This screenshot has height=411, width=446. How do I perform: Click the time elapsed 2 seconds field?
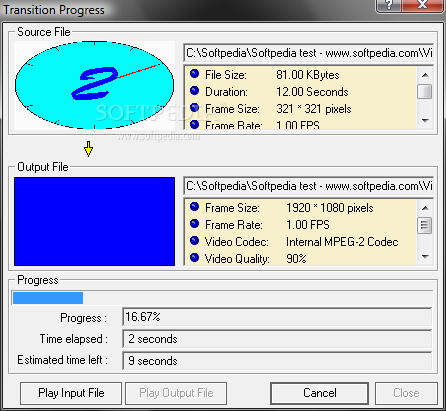(x=277, y=339)
